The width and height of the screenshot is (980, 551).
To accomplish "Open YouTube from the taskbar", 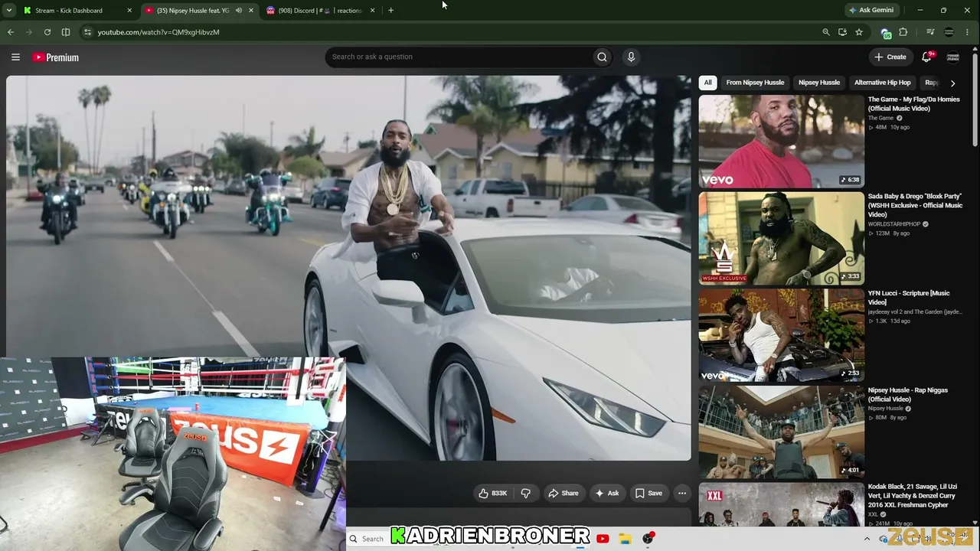I will [603, 539].
